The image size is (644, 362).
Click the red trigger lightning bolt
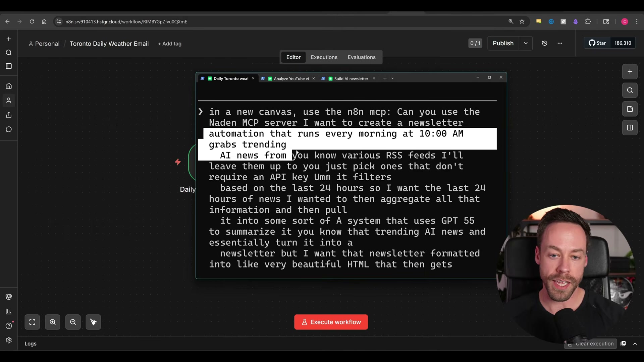click(178, 162)
